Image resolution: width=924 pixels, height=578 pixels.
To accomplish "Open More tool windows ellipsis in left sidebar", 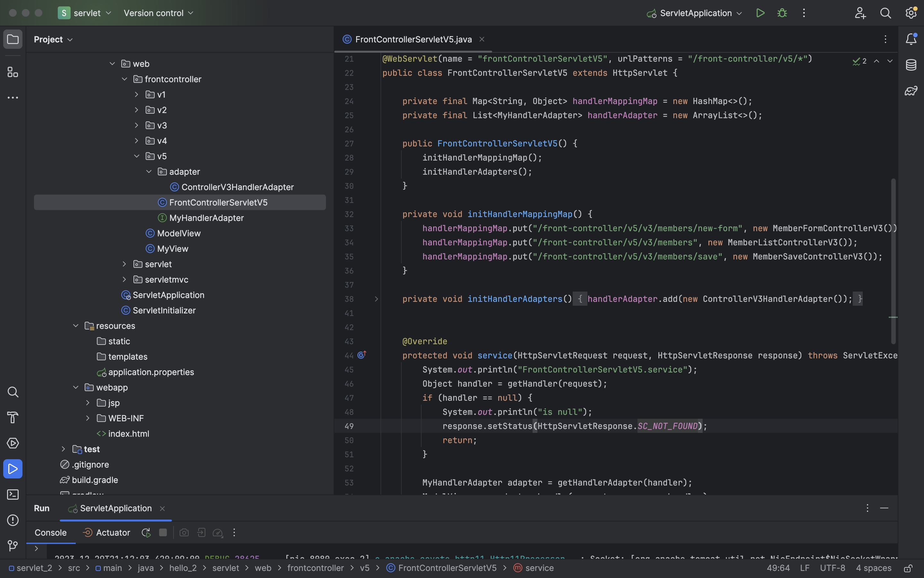I will [13, 98].
